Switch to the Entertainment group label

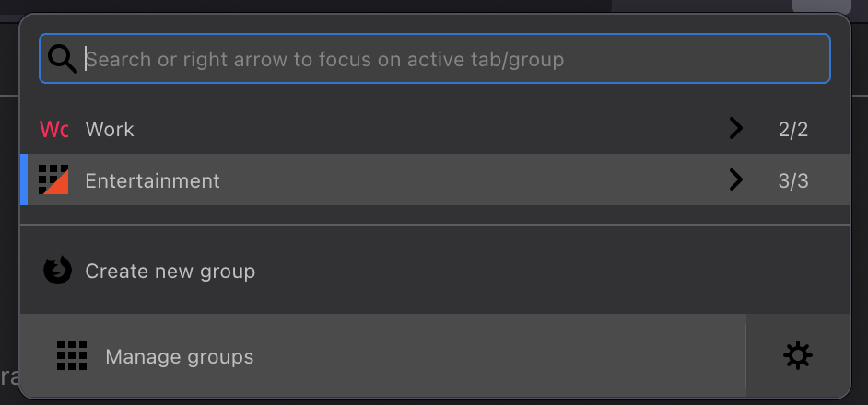click(x=152, y=180)
